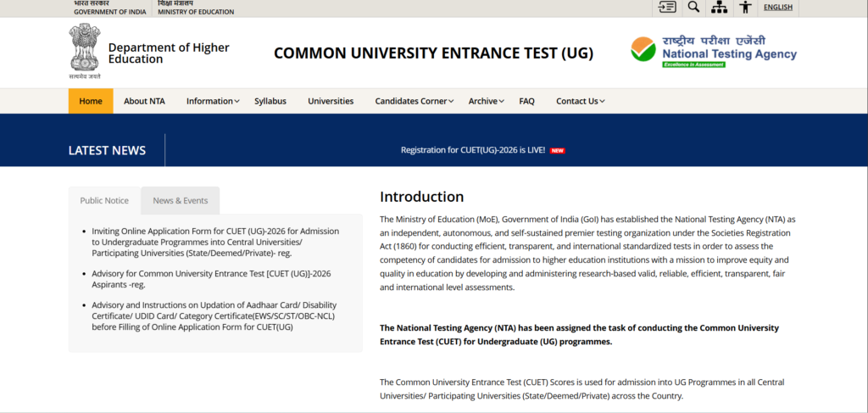Click the Introduction heading

coord(422,197)
